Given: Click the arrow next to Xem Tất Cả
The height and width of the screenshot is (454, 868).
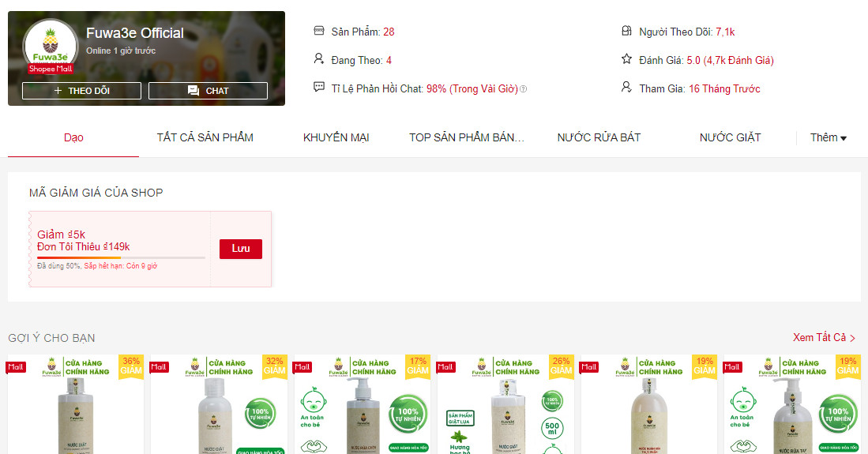Looking at the screenshot, I should [x=852, y=338].
